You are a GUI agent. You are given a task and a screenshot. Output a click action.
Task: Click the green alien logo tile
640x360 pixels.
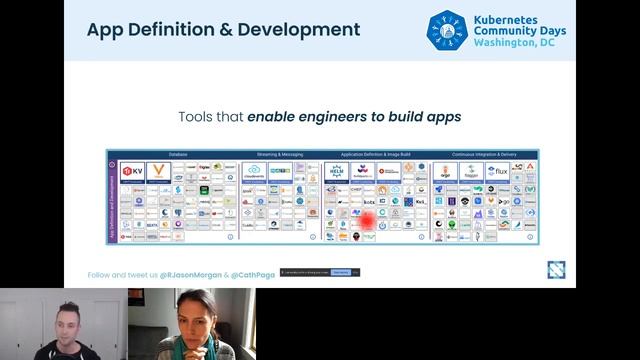(x=452, y=225)
